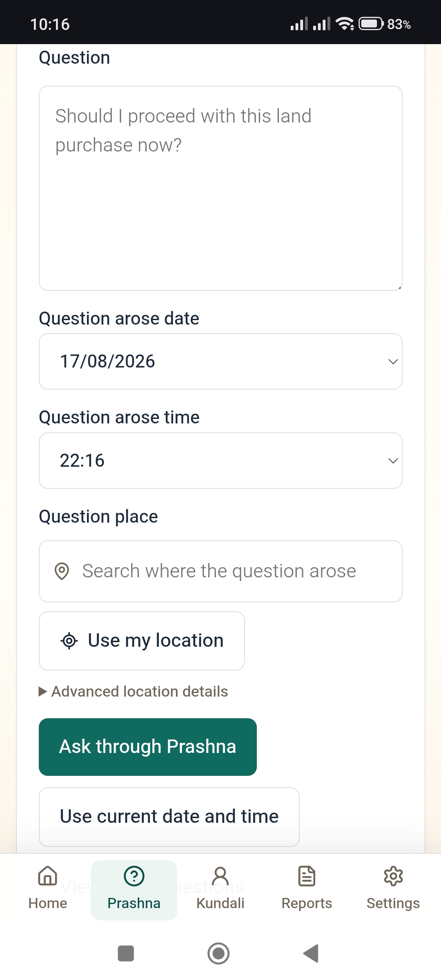The height and width of the screenshot is (980, 441).
Task: Click Use current date and time
Action: pyautogui.click(x=169, y=817)
